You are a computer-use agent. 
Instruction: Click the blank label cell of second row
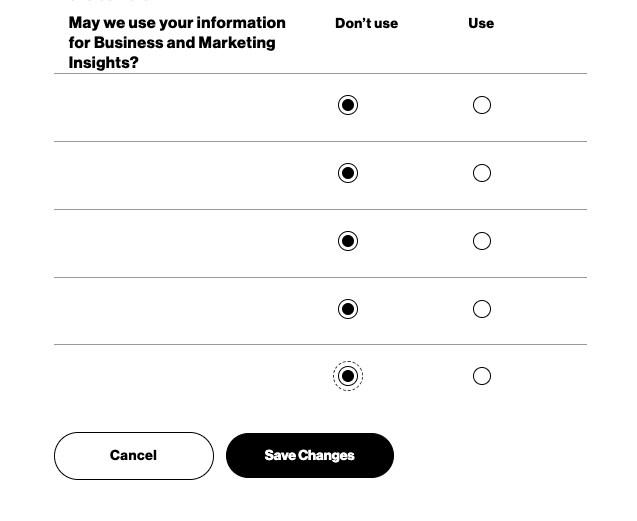pos(180,175)
